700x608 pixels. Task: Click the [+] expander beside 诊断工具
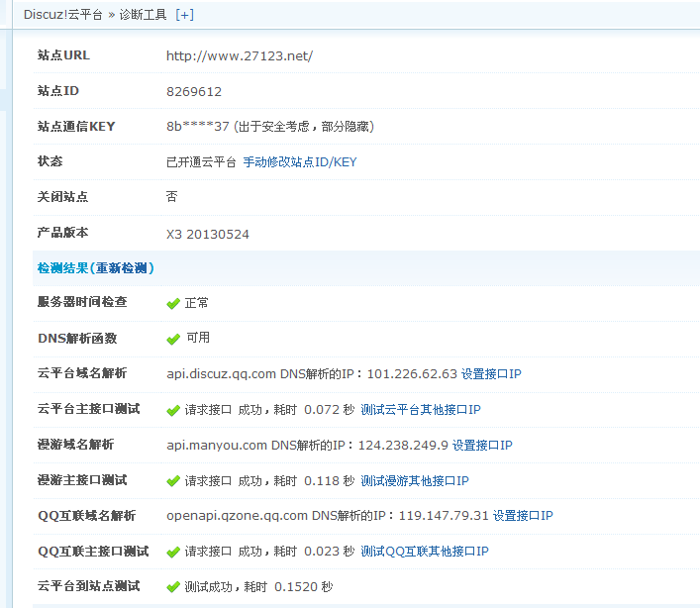click(x=185, y=15)
